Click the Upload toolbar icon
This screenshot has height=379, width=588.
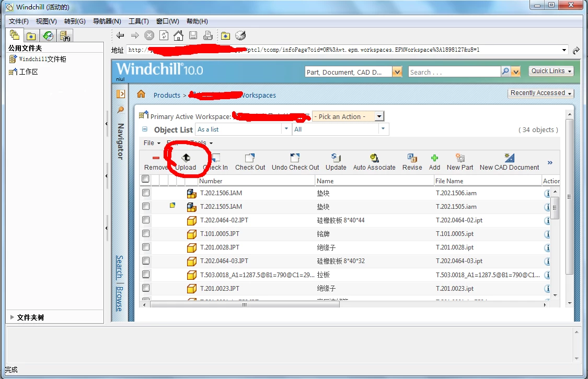pos(186,158)
